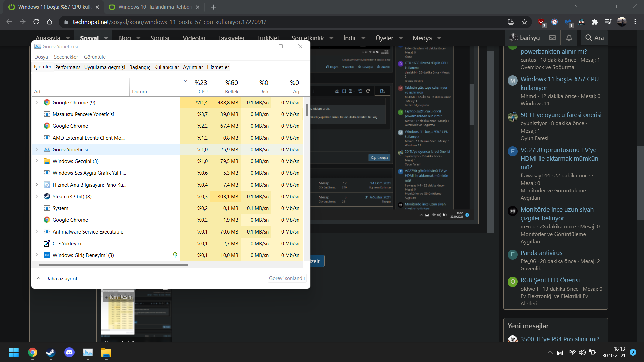Image resolution: width=644 pixels, height=362 pixels.
Task: Click the install app icon in address bar
Action: 511,22
